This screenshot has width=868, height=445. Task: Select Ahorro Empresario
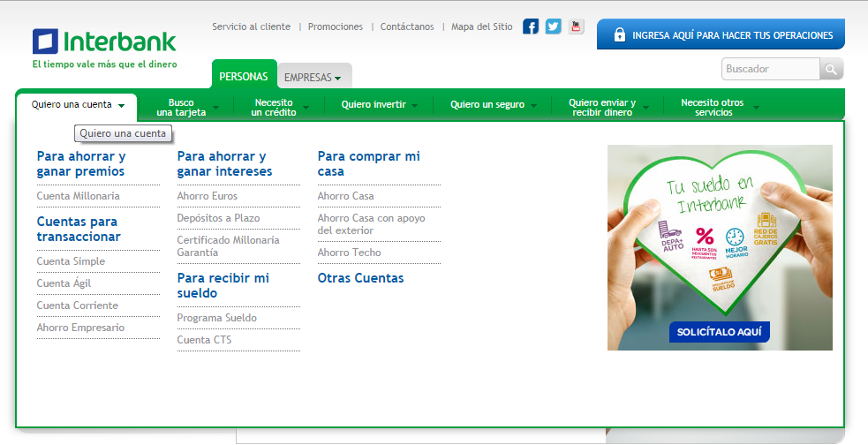(81, 328)
